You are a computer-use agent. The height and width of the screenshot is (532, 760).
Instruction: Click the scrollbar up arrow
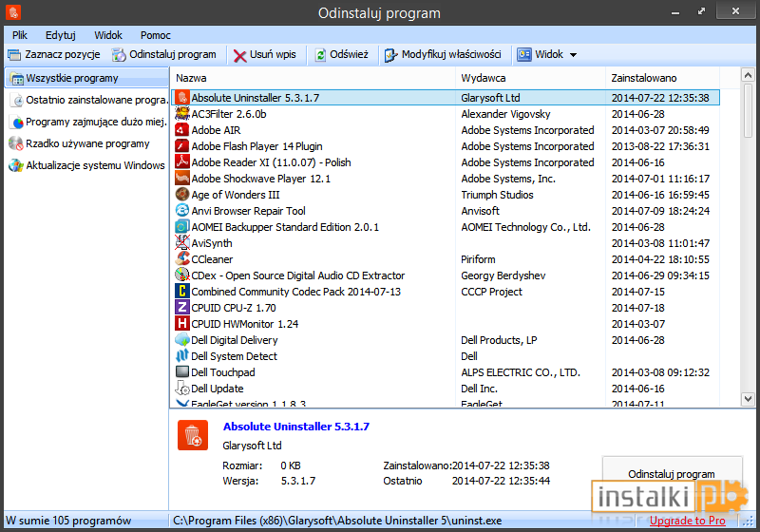(748, 75)
